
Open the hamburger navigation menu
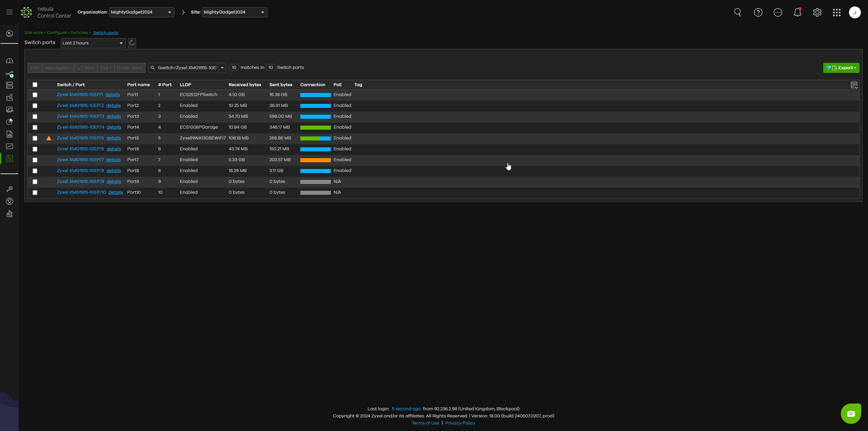(x=10, y=12)
